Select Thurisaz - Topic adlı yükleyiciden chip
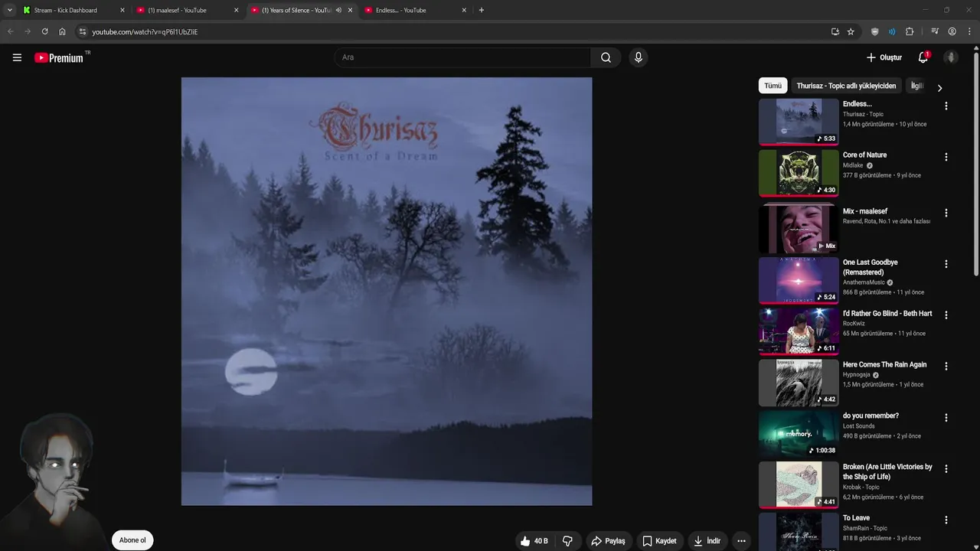Viewport: 980px width, 551px height. pos(846,86)
